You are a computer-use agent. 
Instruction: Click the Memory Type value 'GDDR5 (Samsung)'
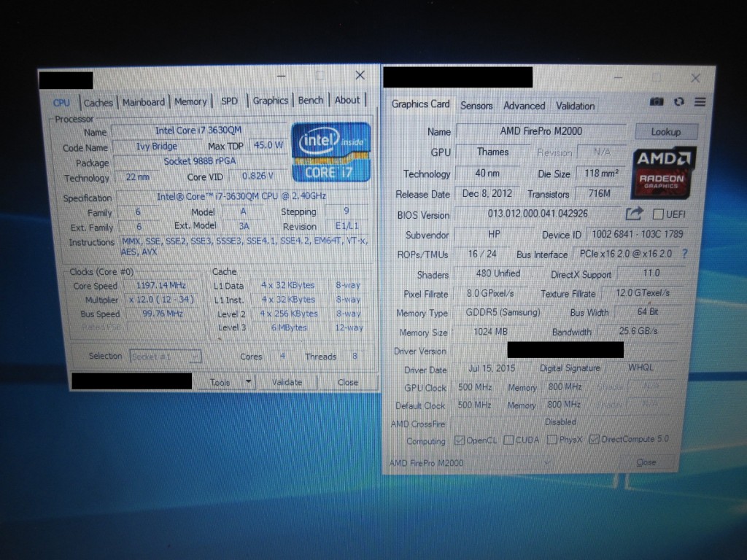pyautogui.click(x=503, y=312)
